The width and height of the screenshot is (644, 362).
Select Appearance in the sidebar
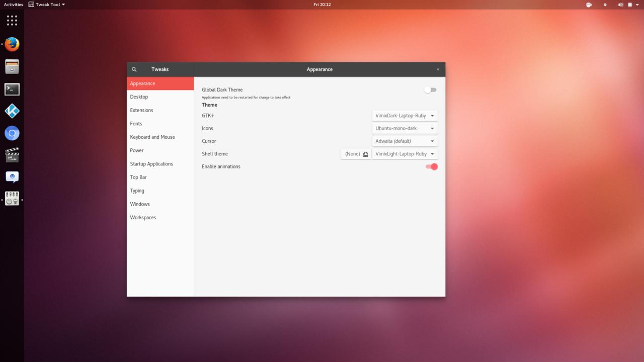pos(160,83)
